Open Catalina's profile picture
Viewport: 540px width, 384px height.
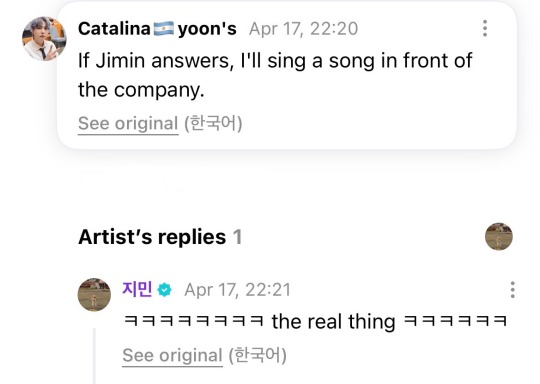pyautogui.click(x=44, y=39)
